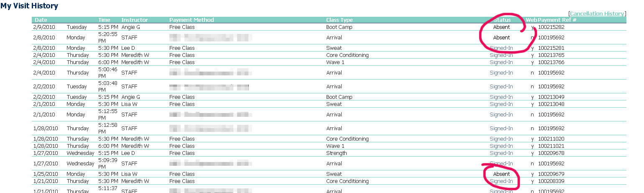Viewport: 644px width, 193px height.
Task: Click the Payment Method column header
Action: click(192, 20)
